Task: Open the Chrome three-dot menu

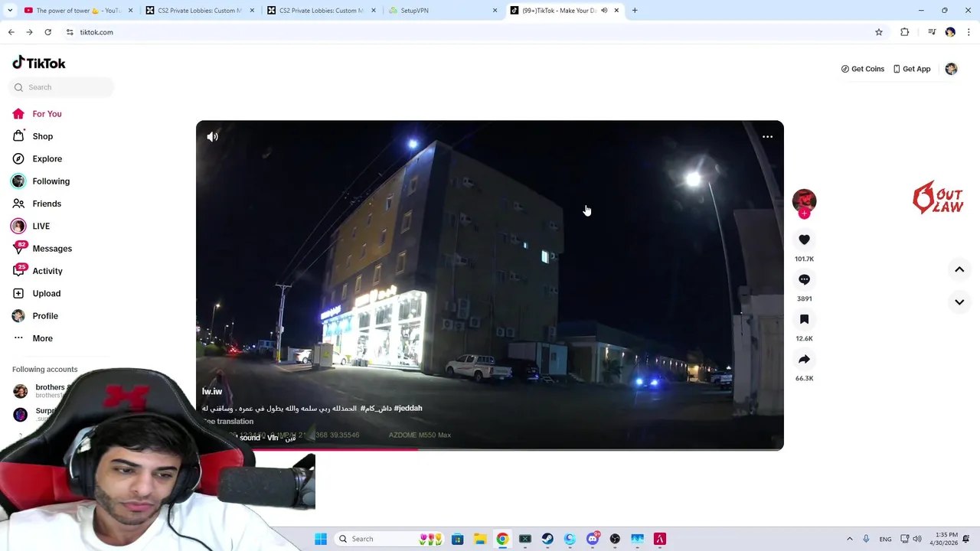Action: pos(969,32)
